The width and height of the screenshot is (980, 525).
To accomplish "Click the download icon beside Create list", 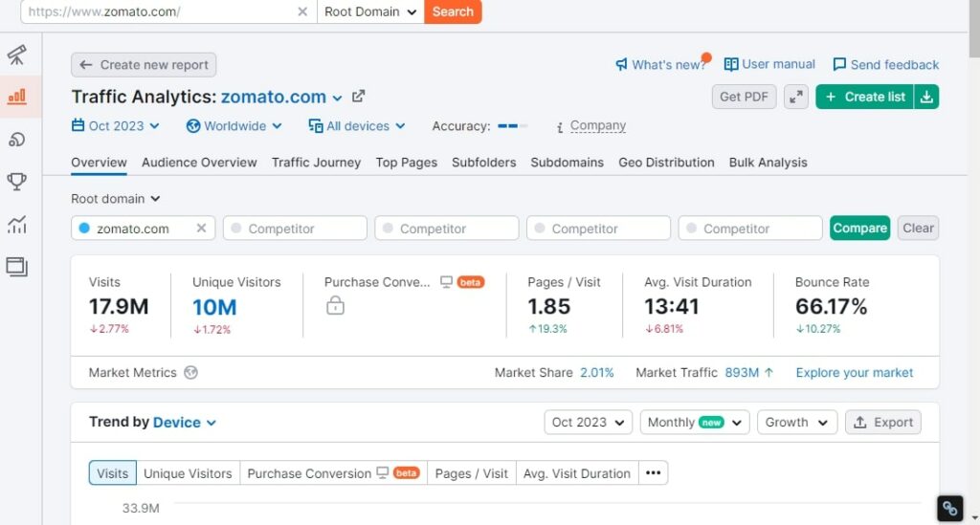I will coord(926,97).
